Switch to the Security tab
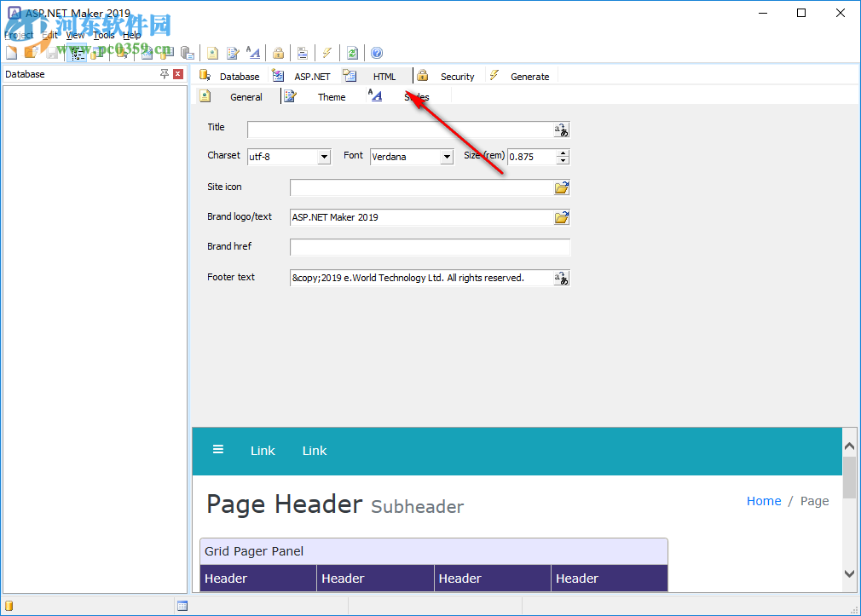The height and width of the screenshot is (616, 861). pos(457,76)
